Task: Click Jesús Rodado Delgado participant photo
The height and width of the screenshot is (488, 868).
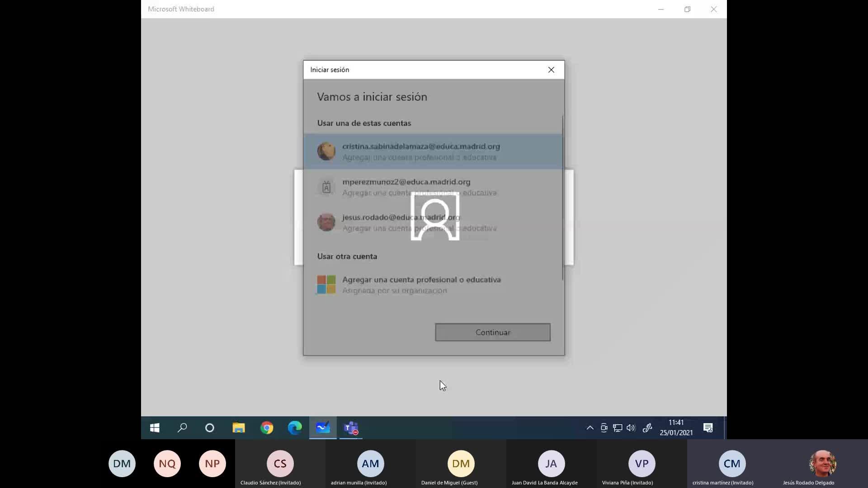Action: 822,463
